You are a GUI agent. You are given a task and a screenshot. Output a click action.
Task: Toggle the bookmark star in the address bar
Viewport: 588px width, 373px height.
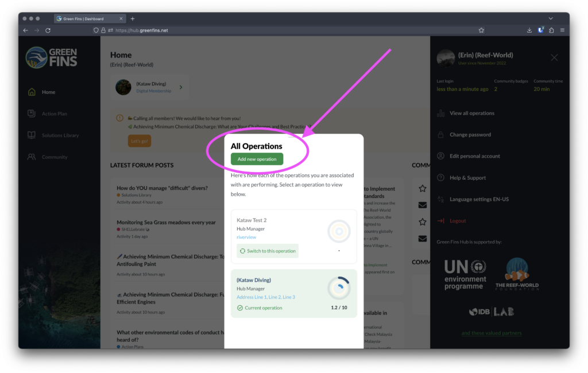481,30
